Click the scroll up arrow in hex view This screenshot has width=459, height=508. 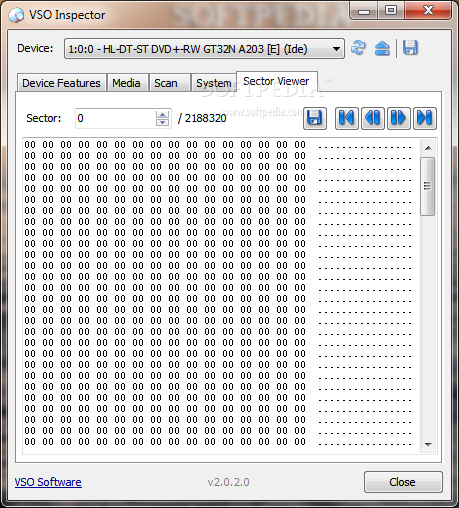click(428, 148)
